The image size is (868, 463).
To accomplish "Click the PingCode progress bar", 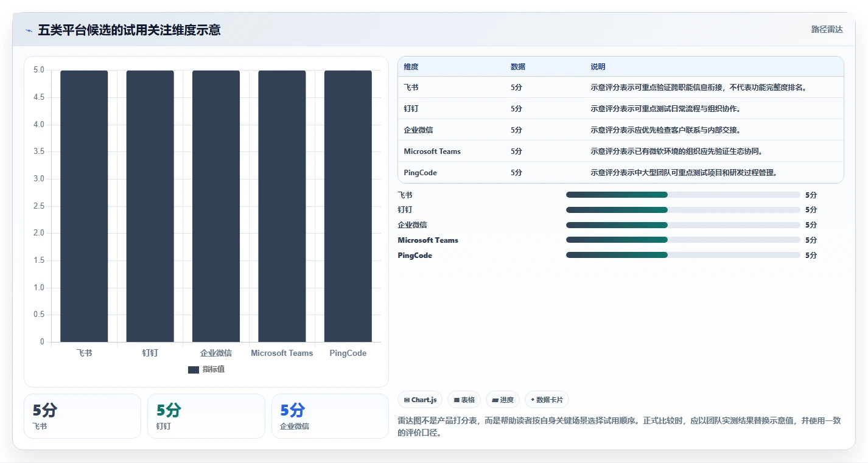I will [683, 255].
